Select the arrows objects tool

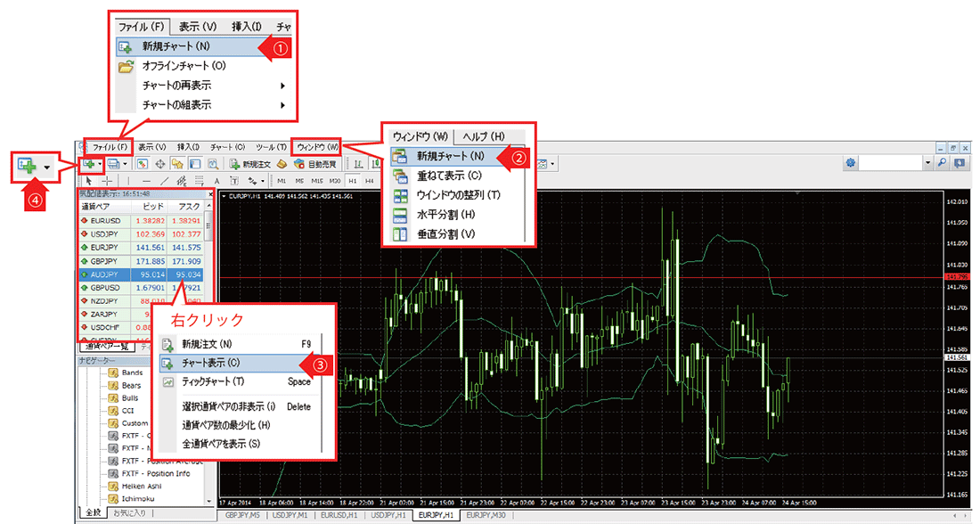coord(252,181)
